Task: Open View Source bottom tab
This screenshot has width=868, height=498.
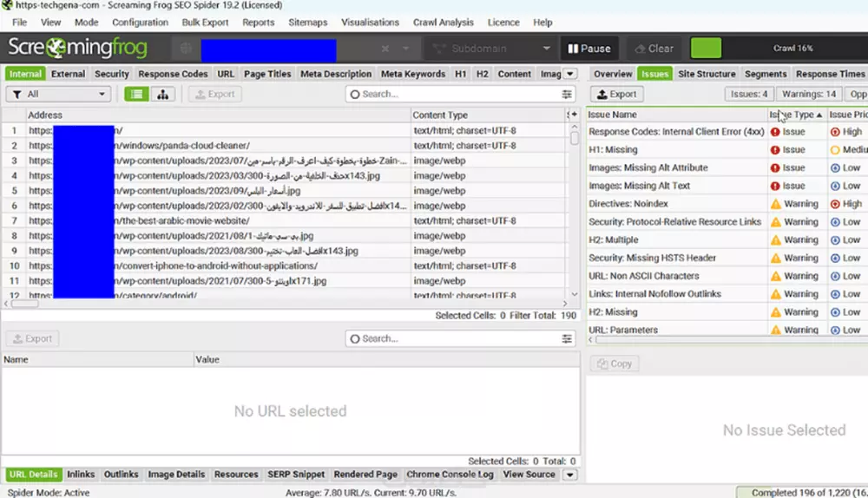Action: click(x=529, y=475)
